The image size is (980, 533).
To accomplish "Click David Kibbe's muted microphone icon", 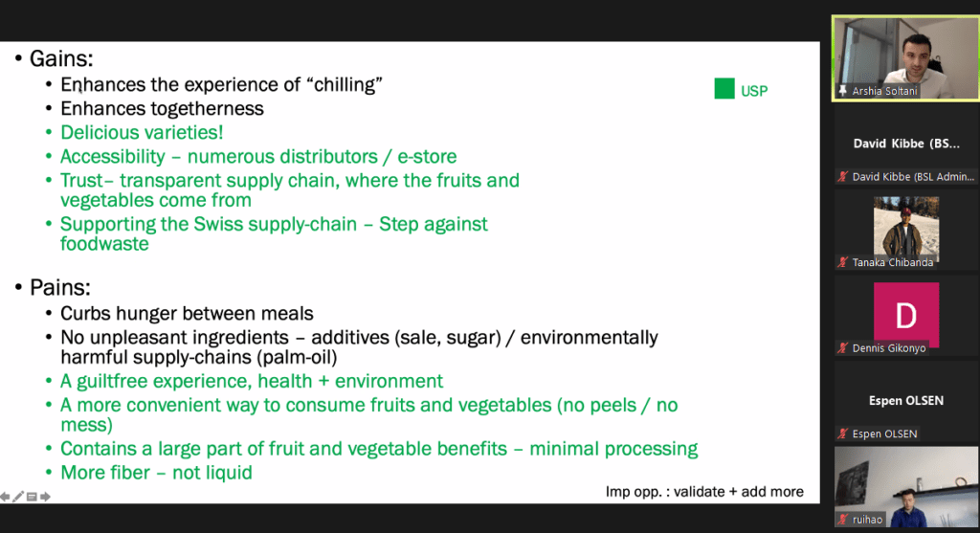I will [x=843, y=176].
